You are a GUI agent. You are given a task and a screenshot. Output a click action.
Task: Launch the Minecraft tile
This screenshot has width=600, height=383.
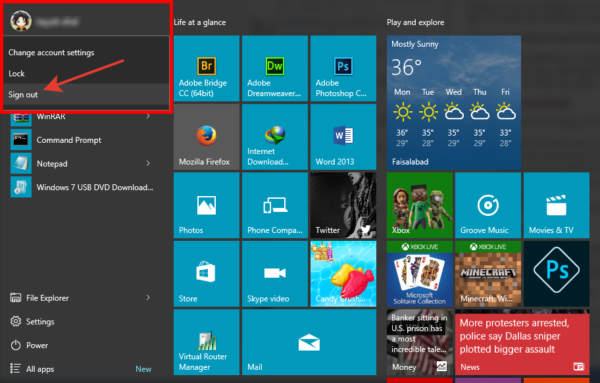coord(488,274)
